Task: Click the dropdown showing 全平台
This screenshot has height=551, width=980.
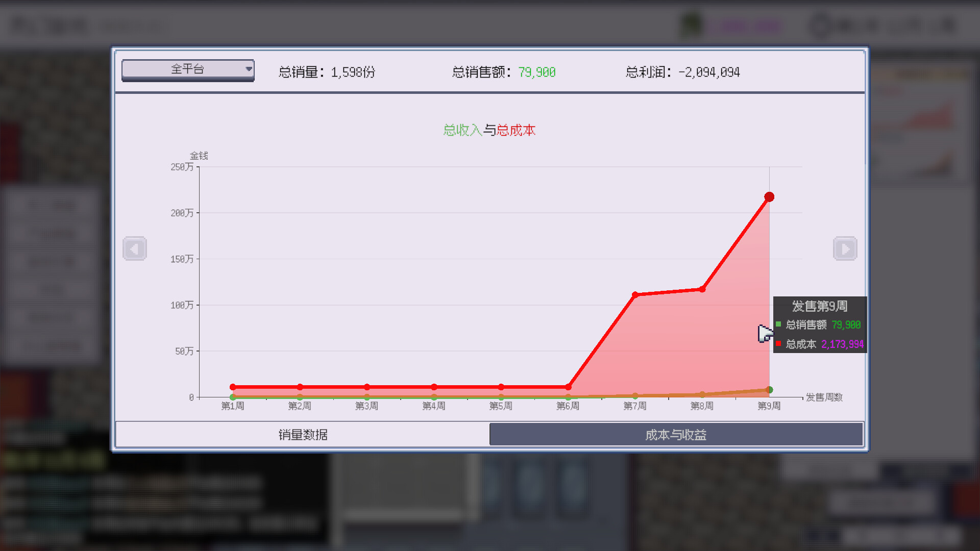Action: (187, 69)
